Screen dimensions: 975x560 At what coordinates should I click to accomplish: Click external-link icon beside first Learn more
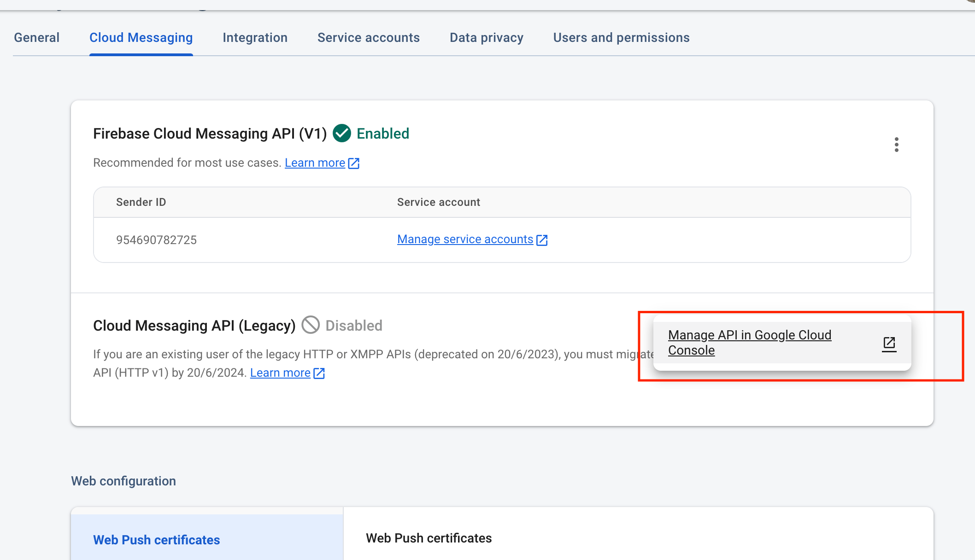(x=354, y=163)
